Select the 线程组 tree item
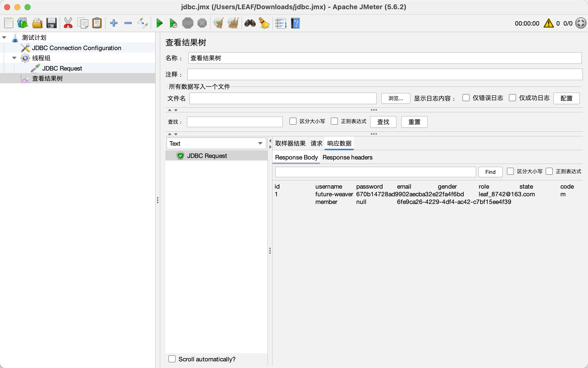Image resolution: width=588 pixels, height=368 pixels. [41, 58]
